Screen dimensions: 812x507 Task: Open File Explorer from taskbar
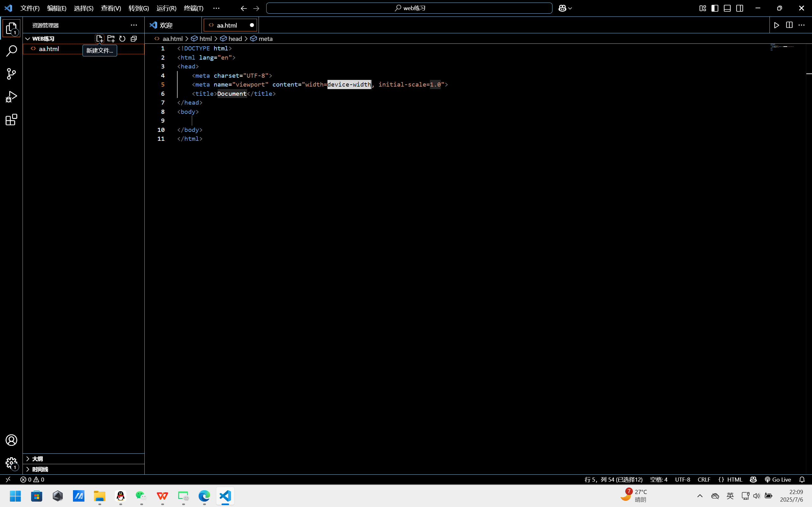[99, 496]
